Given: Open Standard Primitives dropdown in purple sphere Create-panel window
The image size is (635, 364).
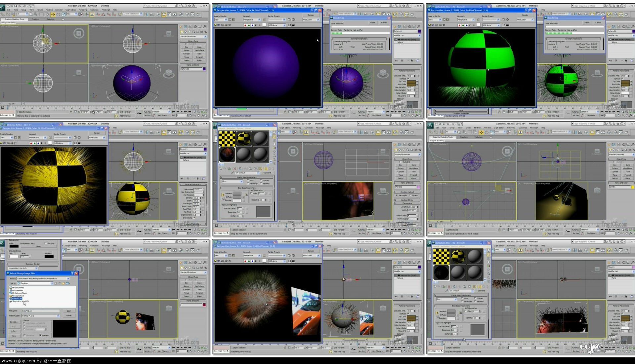Looking at the screenshot, I should tap(193, 36).
